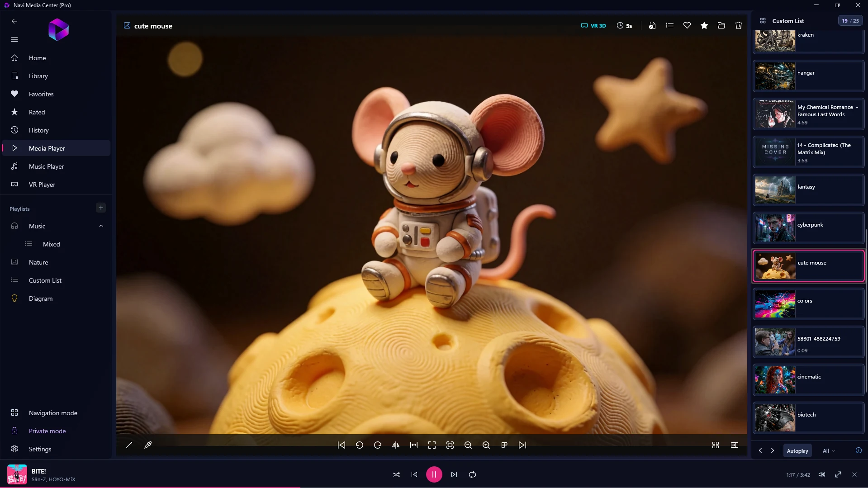This screenshot has height=488, width=868.
Task: Add cute mouse to favorites heart
Action: point(687,26)
